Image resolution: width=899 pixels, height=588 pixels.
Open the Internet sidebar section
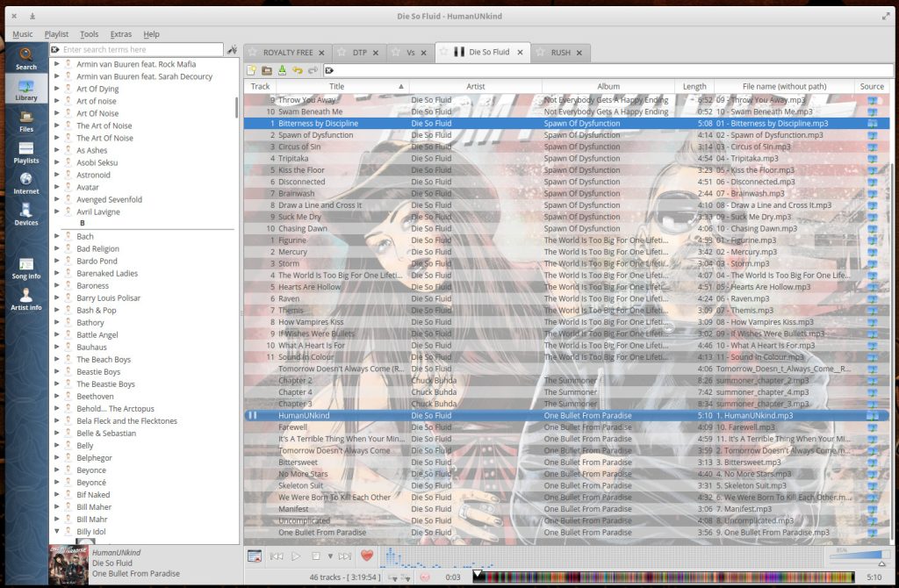pyautogui.click(x=26, y=182)
